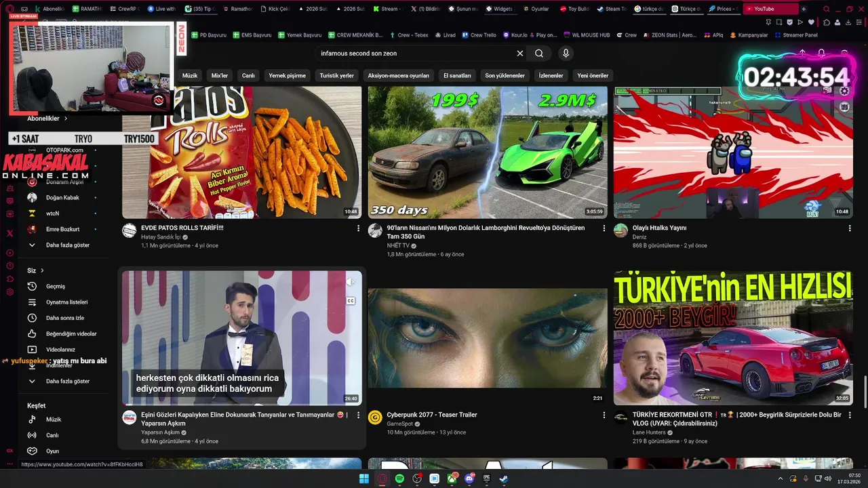
Task: Open Cyberpunk 2077 - Teaser Trailer title
Action: click(432, 415)
